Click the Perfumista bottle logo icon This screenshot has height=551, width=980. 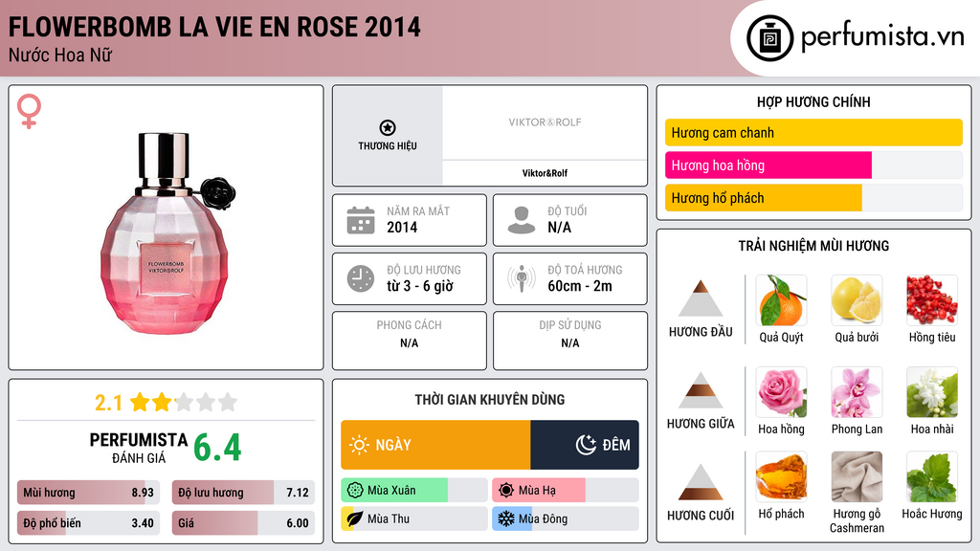pos(770,37)
